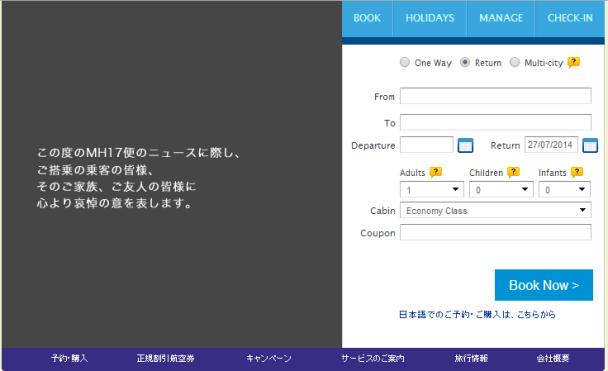Select the Return trip radio button
The image size is (608, 371).
pyautogui.click(x=465, y=62)
